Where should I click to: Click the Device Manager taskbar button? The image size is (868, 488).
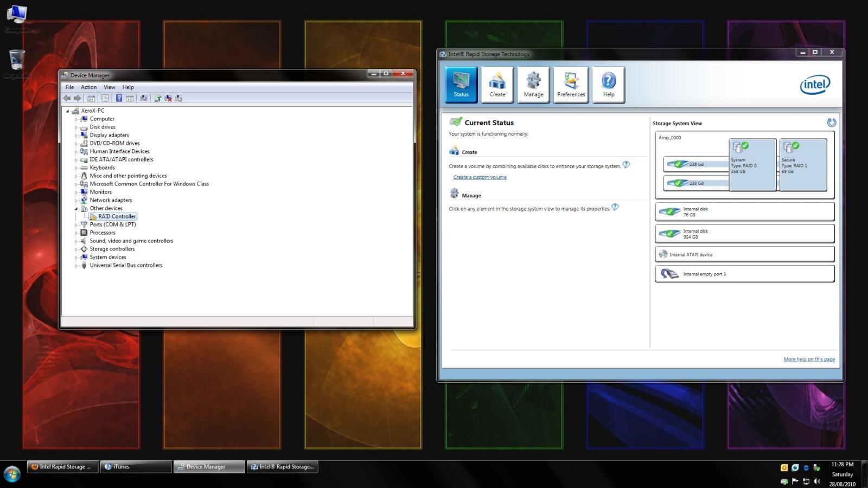pyautogui.click(x=209, y=466)
